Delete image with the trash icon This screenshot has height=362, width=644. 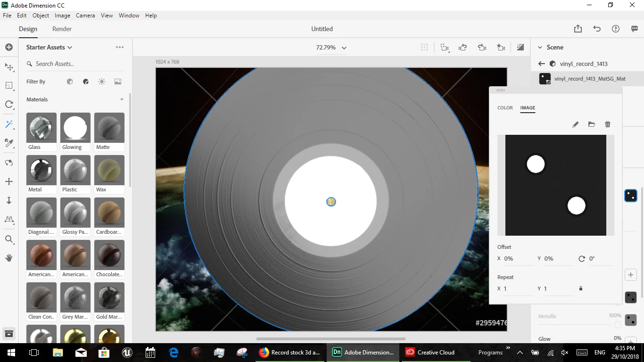pos(608,124)
